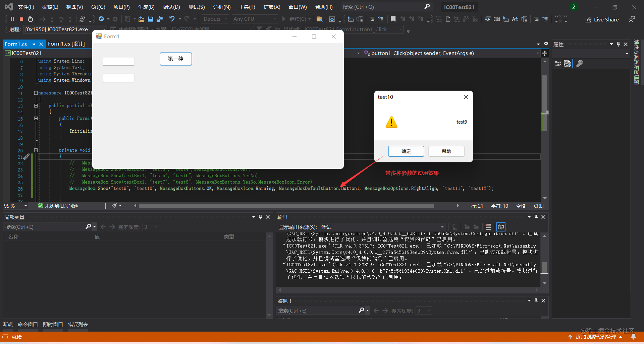Split the editor window with the plus icon

tap(545, 53)
